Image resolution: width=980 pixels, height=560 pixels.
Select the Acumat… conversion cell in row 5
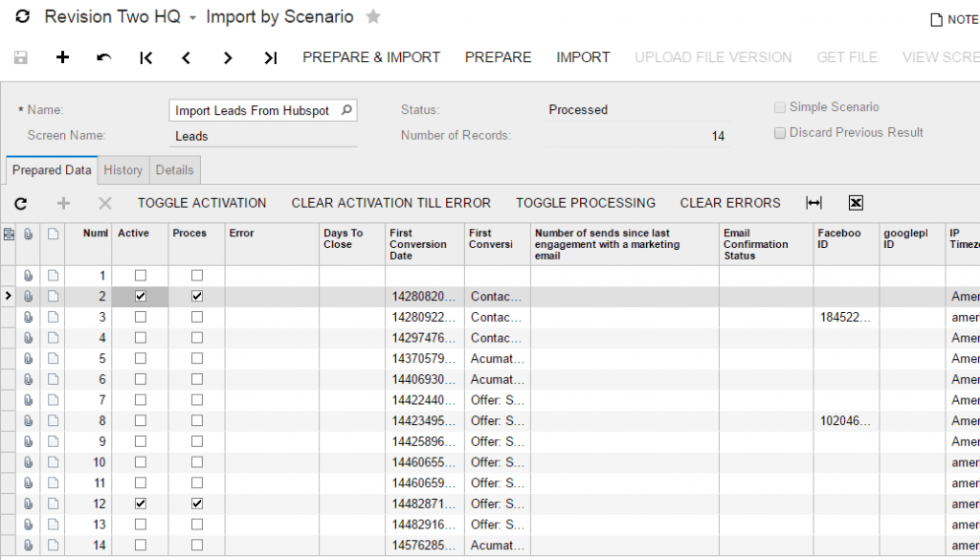coord(498,359)
